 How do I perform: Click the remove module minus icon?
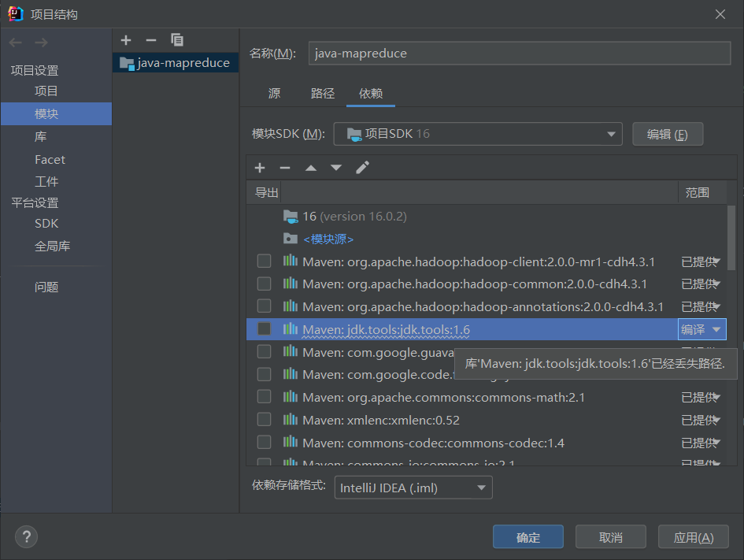151,39
